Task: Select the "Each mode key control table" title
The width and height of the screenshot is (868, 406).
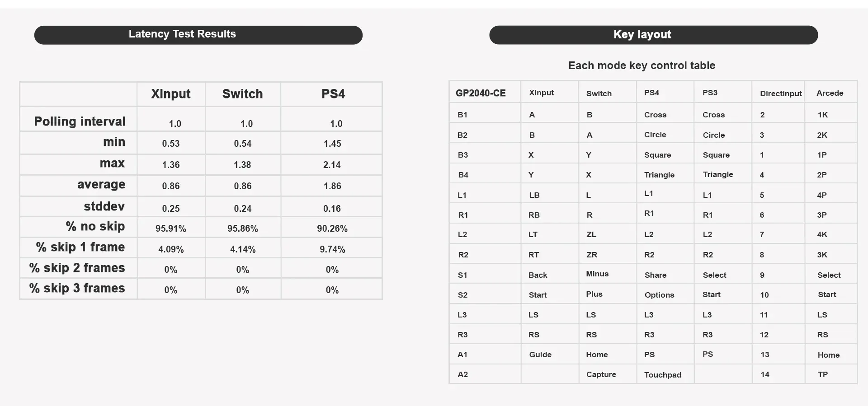Action: 642,65
